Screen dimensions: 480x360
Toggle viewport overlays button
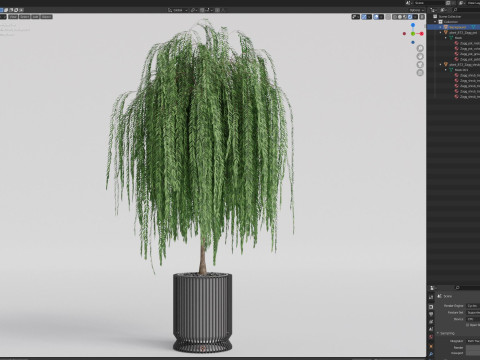pos(376,17)
